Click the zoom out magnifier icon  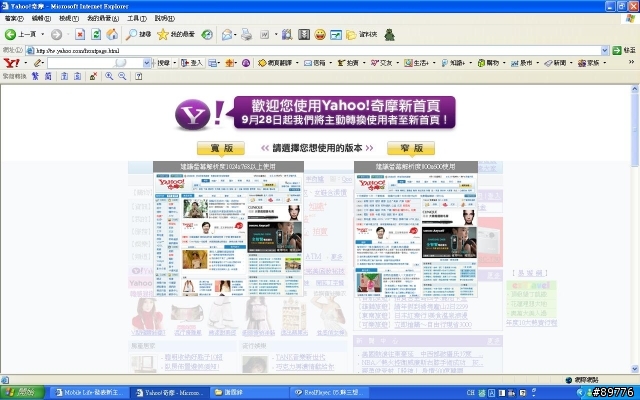tap(122, 76)
